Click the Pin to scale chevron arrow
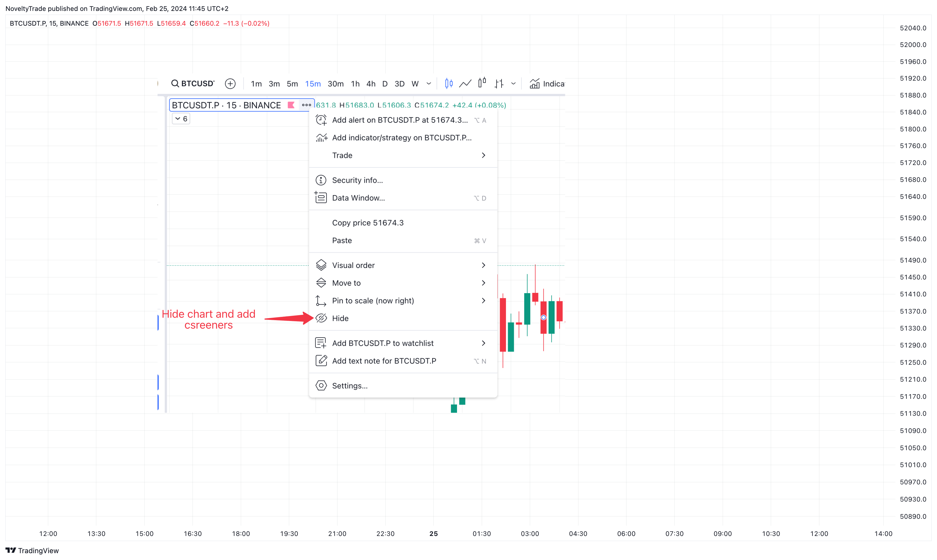This screenshot has width=937, height=560. [484, 301]
